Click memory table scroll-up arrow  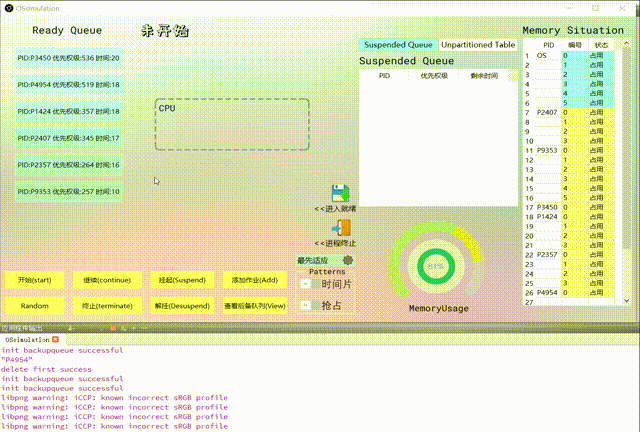[x=627, y=43]
